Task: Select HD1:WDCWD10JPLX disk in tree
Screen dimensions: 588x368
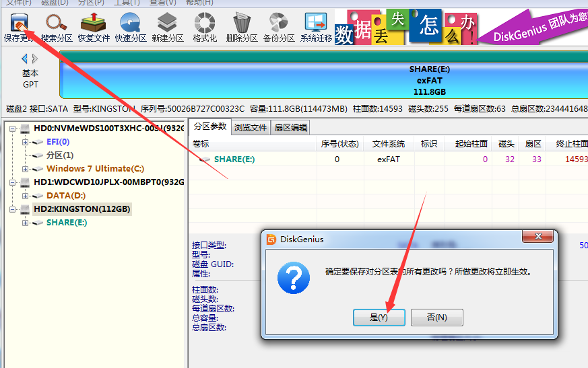Action: coord(108,182)
